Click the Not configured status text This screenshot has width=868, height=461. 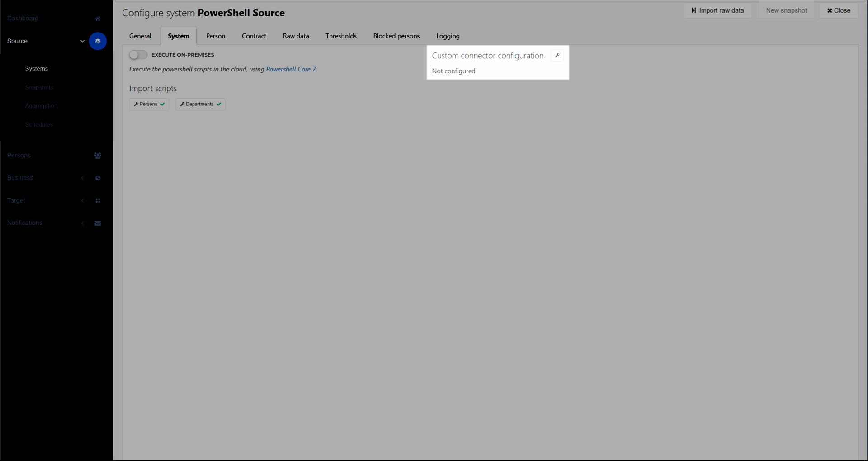pos(453,71)
